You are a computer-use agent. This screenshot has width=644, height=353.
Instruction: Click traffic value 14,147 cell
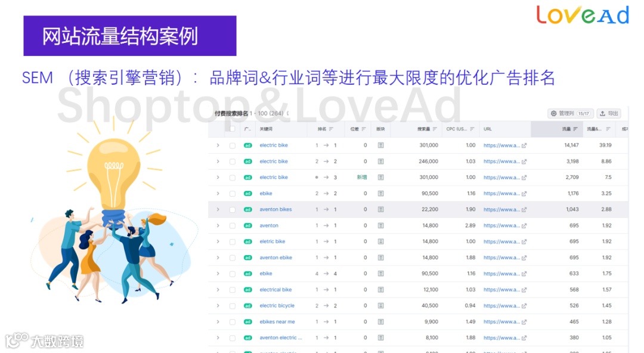(x=571, y=145)
